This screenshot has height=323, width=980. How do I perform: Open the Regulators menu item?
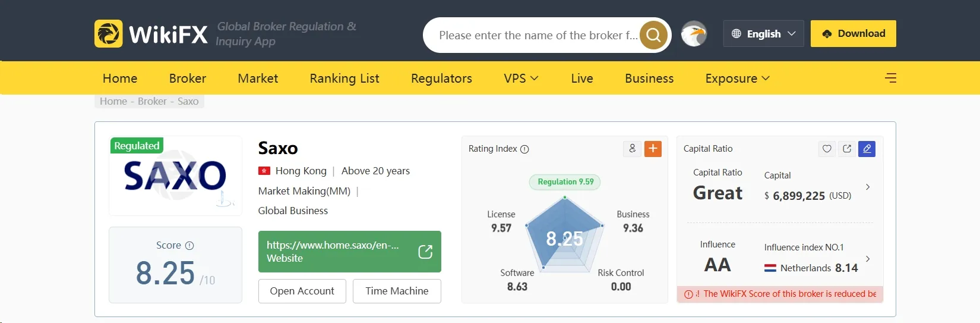(x=441, y=79)
